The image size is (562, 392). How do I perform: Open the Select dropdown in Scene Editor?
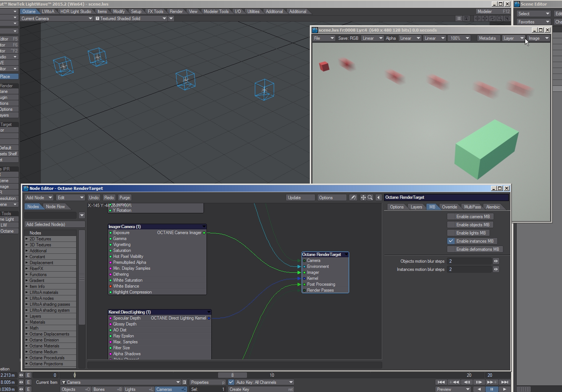pos(534,14)
